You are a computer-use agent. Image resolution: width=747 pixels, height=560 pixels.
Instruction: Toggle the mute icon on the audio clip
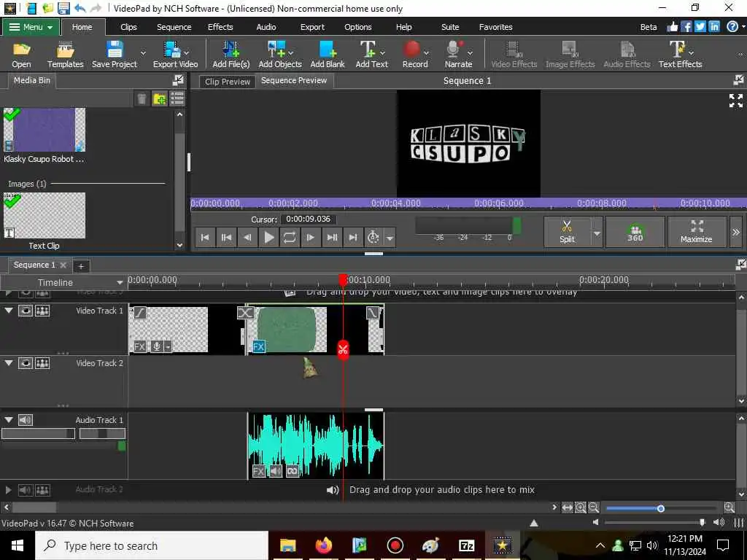click(x=275, y=472)
